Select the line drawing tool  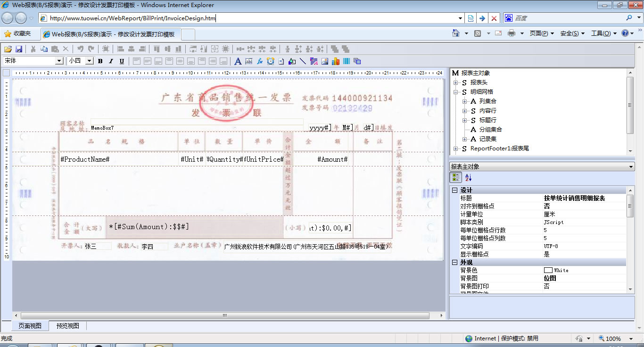[303, 61]
